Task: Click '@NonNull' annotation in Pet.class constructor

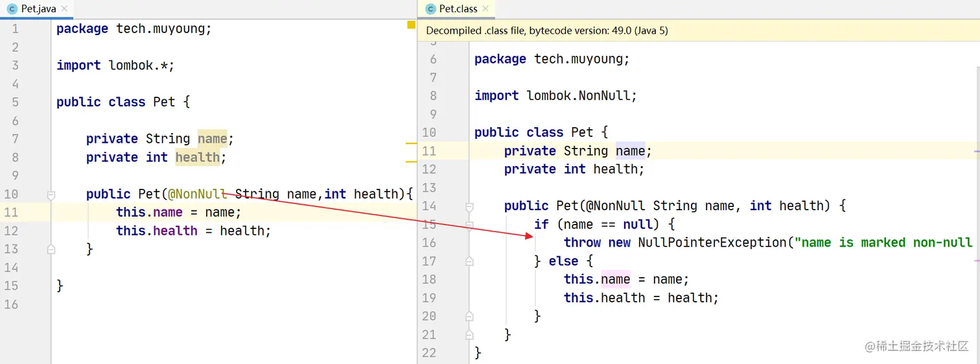Action: 616,206
